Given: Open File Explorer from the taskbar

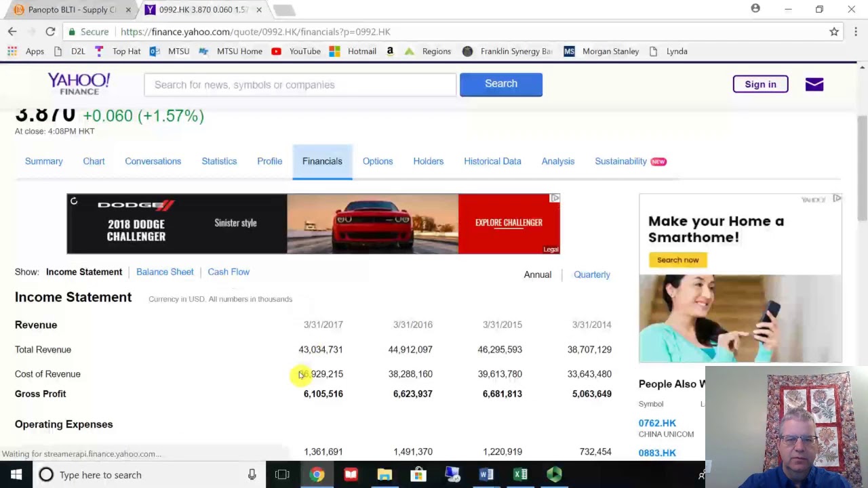Looking at the screenshot, I should point(384,474).
